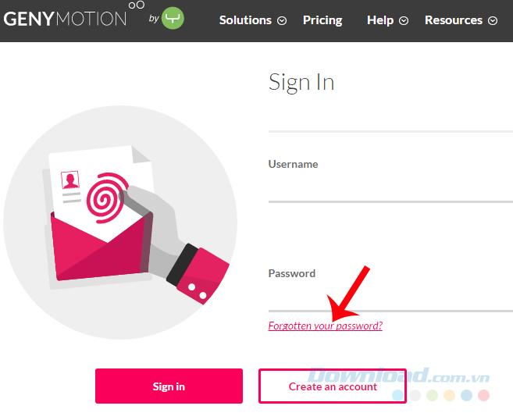
Task: Click the Create an account button
Action: [333, 386]
